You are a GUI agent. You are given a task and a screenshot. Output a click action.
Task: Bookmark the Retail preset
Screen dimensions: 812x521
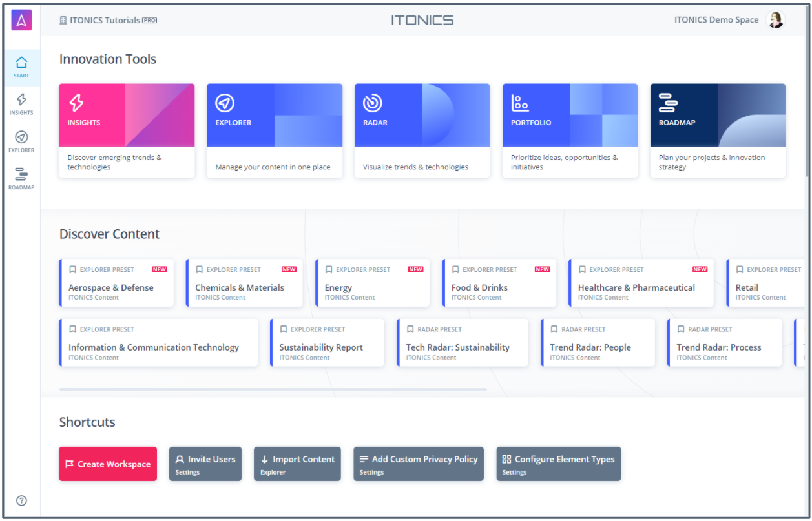pyautogui.click(x=740, y=270)
